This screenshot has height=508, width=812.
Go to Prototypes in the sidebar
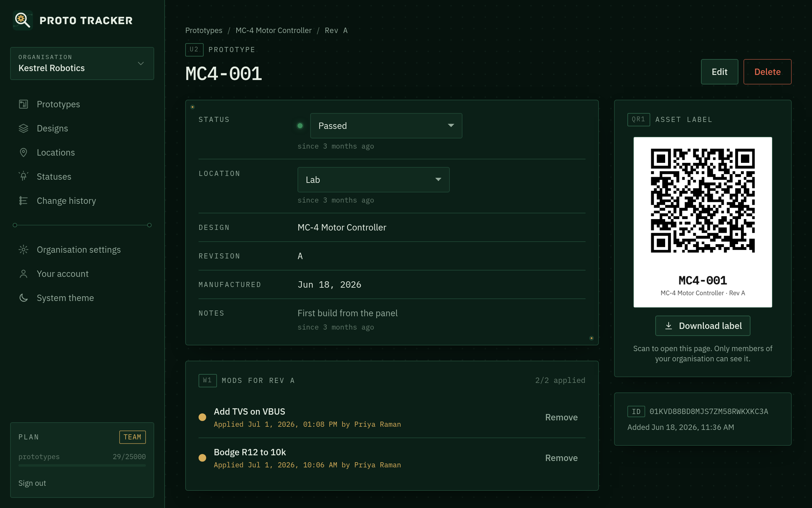(x=82, y=104)
